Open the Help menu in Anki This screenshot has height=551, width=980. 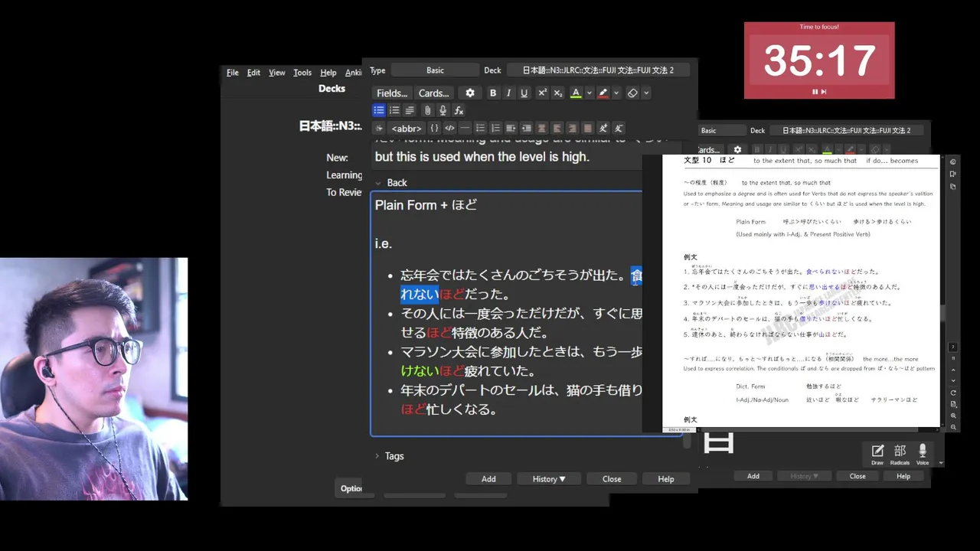[x=328, y=73]
